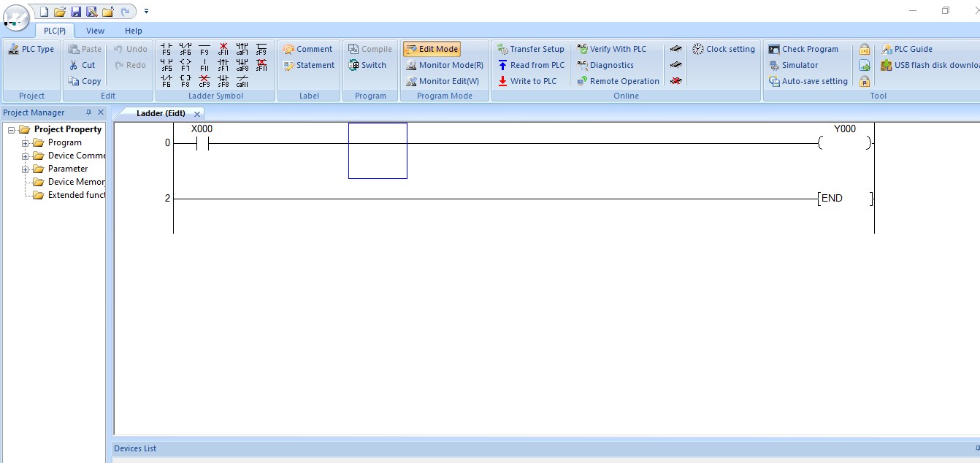Screen dimensions: 980x463
Task: Click the document export icon in Tool group
Action: tap(865, 65)
